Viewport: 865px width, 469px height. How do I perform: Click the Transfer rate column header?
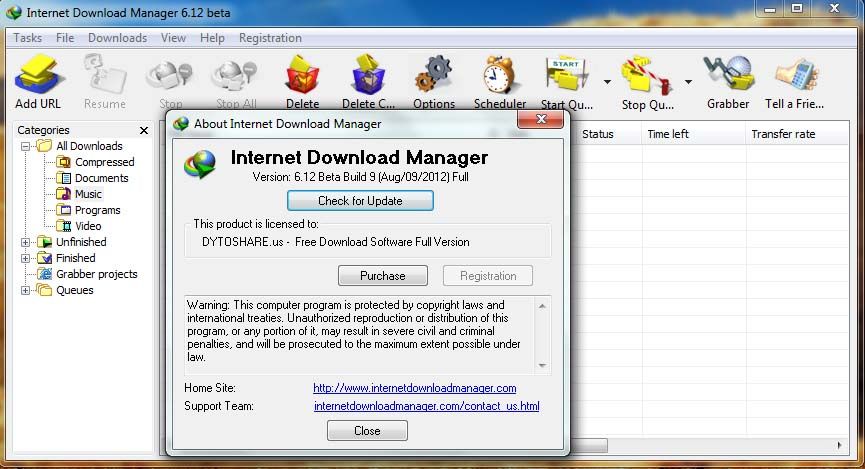pos(797,134)
